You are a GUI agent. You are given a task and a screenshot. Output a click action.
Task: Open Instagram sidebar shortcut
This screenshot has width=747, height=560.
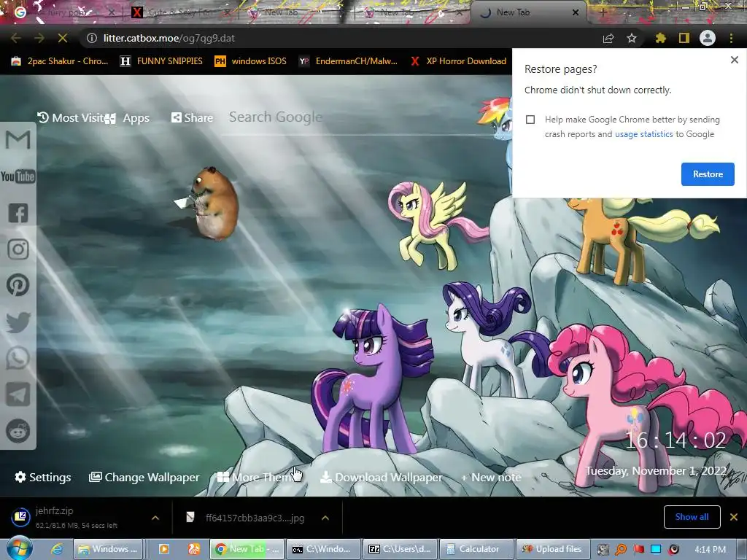(18, 249)
